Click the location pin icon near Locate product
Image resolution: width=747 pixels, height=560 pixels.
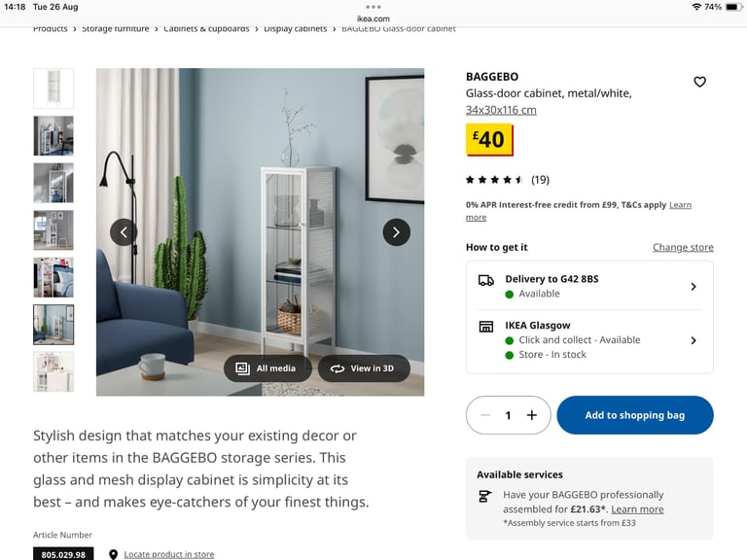113,554
